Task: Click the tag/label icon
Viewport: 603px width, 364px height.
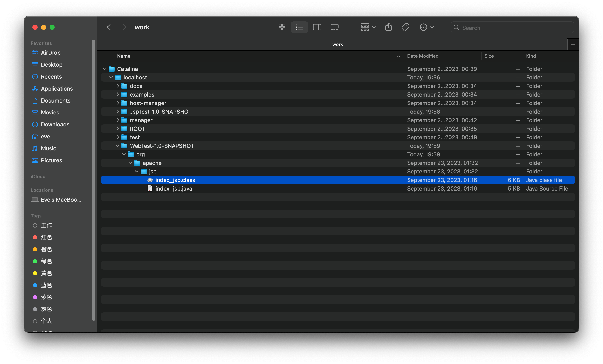Action: click(x=405, y=27)
